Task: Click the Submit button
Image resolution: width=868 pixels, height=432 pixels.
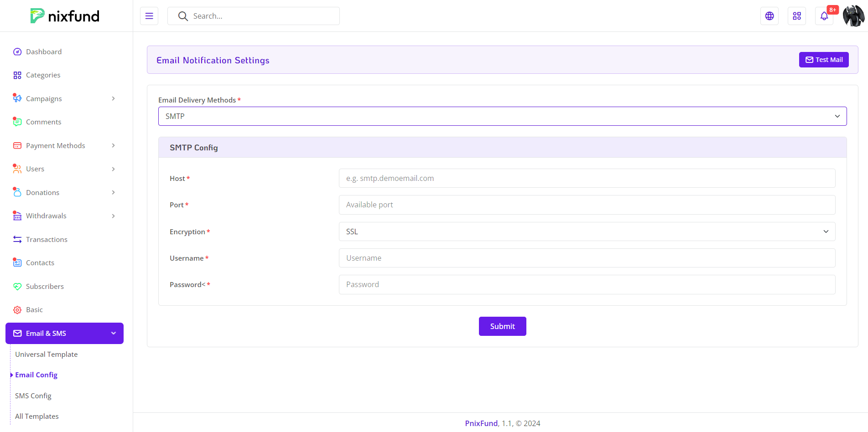Action: pos(502,326)
